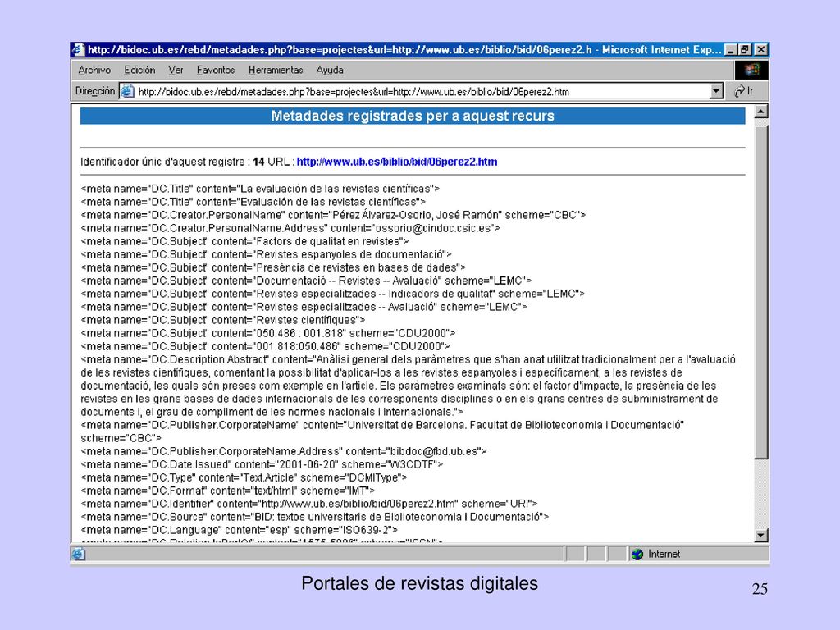Viewport: 840px width, 630px height.
Task: Click scrollbar down arrow
Action: (x=760, y=535)
